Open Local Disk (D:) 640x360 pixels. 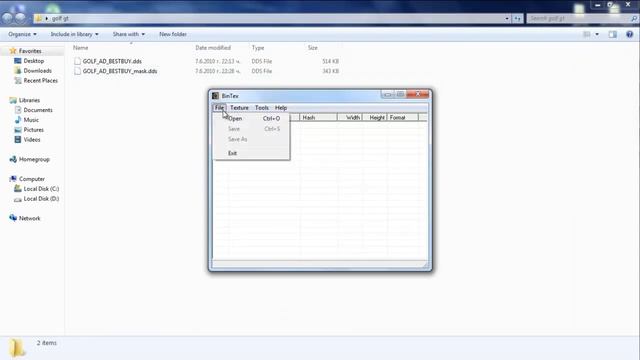point(41,198)
